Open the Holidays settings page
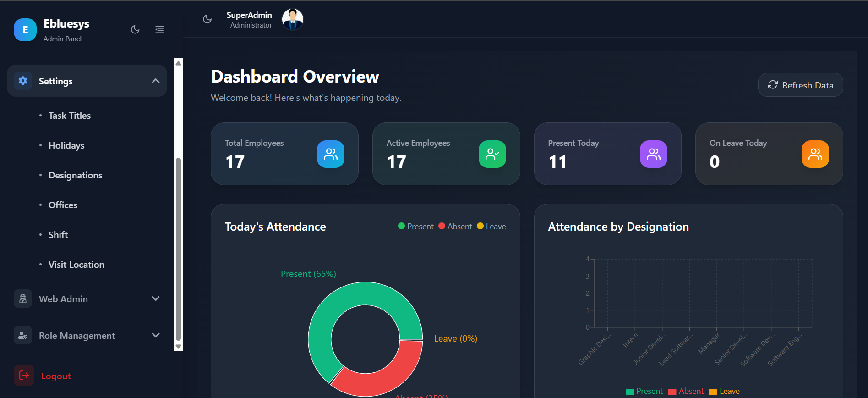 point(66,145)
